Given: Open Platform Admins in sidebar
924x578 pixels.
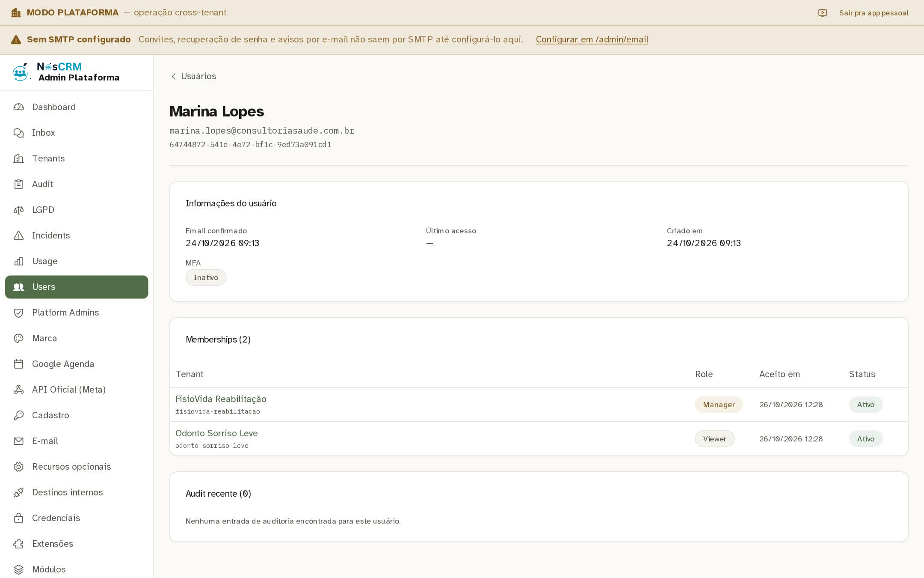Looking at the screenshot, I should point(77,313).
